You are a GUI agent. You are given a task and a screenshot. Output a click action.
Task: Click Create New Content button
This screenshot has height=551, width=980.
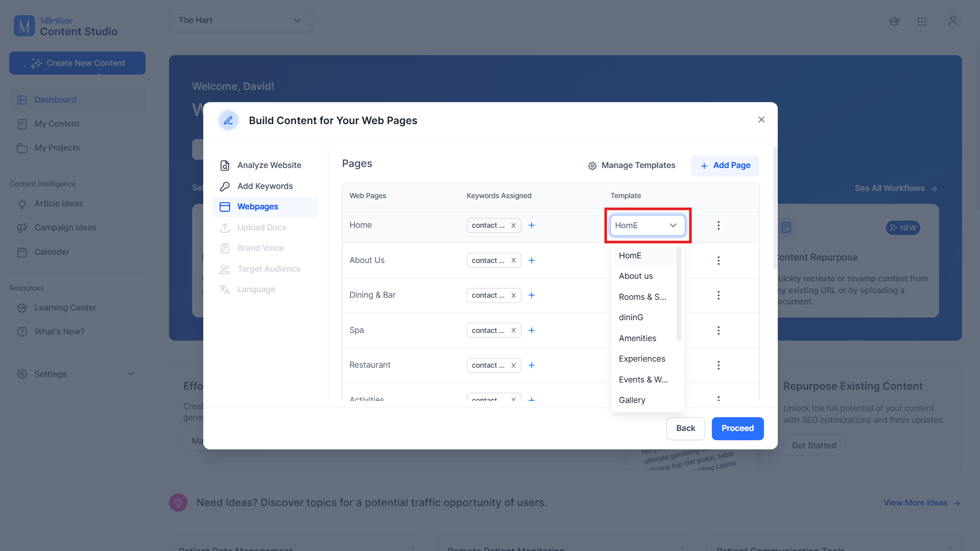(77, 63)
